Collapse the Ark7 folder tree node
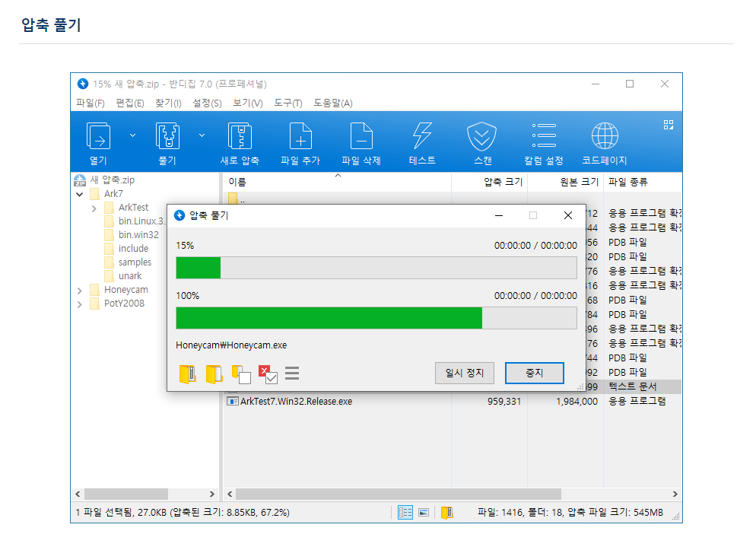Viewport: 756px width, 550px height. [x=80, y=194]
